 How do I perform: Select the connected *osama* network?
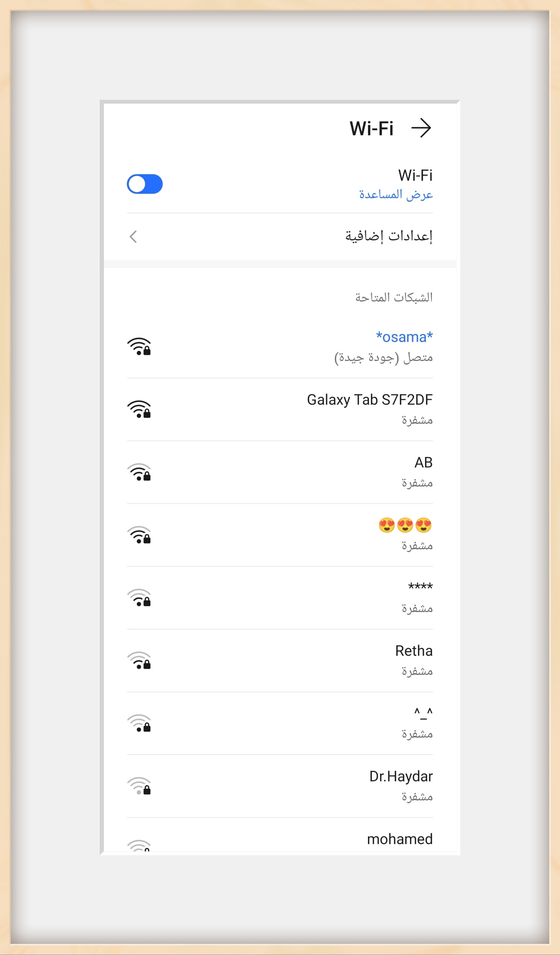click(x=403, y=337)
